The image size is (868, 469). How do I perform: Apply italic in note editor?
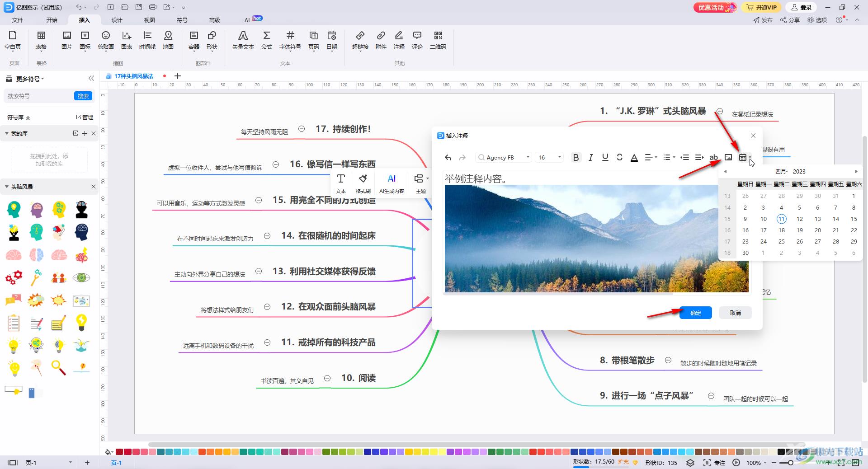coord(590,157)
